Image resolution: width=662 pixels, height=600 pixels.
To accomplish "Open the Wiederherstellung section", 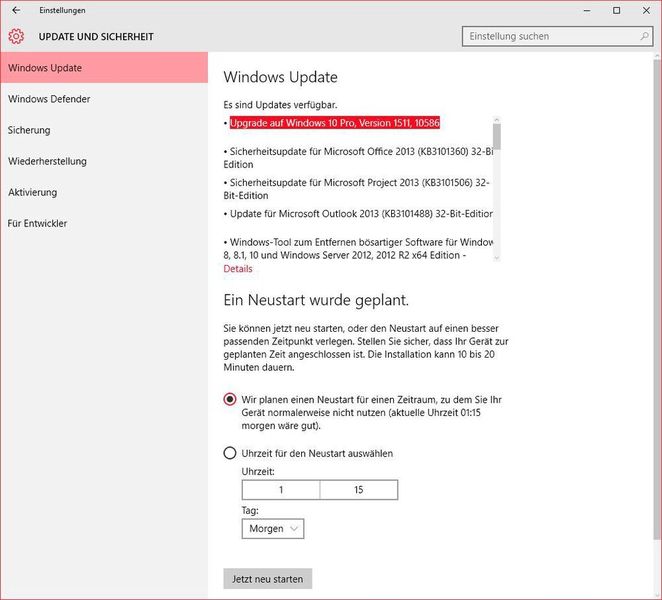I will pos(104,161).
